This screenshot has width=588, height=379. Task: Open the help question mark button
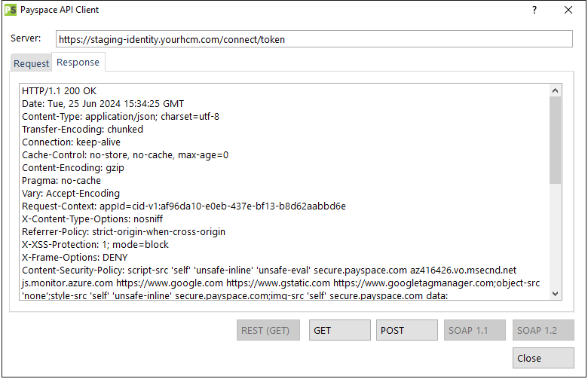click(534, 10)
